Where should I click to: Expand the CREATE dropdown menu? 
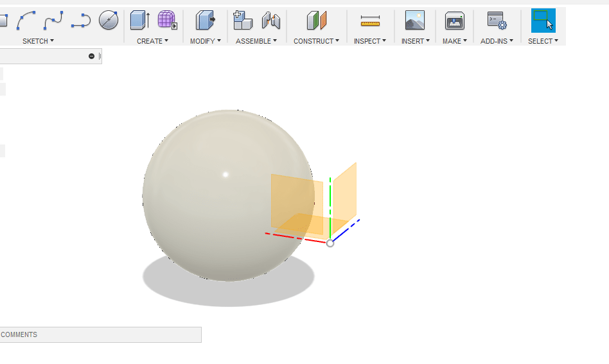152,40
